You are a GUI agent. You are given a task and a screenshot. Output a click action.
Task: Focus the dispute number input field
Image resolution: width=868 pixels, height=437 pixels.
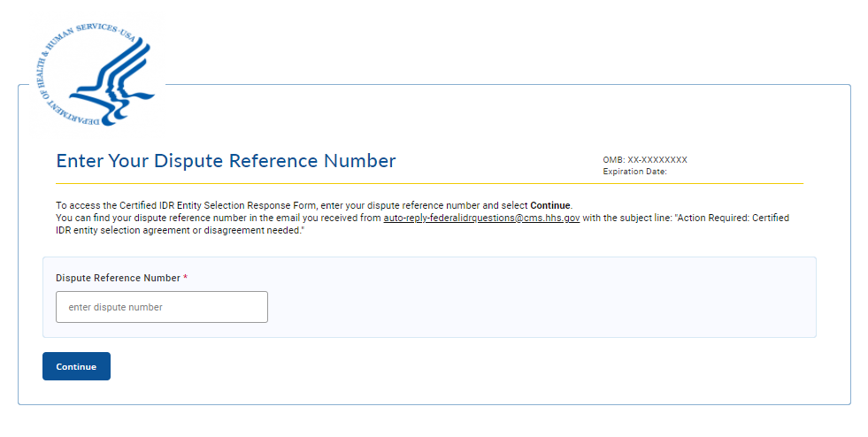pos(162,307)
